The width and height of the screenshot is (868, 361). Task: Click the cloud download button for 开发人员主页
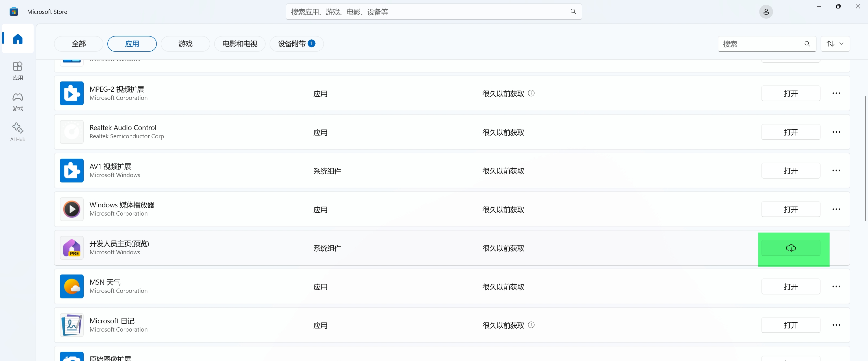(791, 248)
